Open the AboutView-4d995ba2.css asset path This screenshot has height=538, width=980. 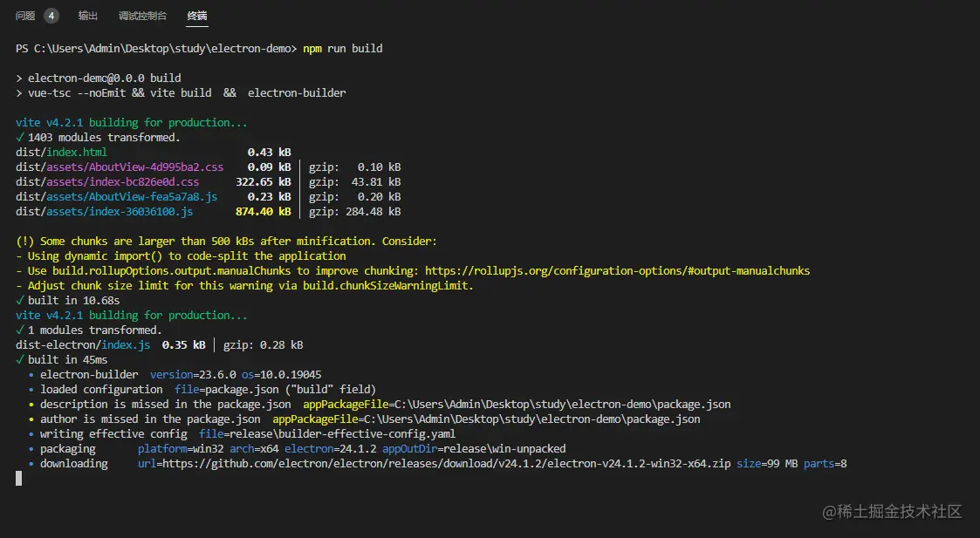tap(119, 167)
